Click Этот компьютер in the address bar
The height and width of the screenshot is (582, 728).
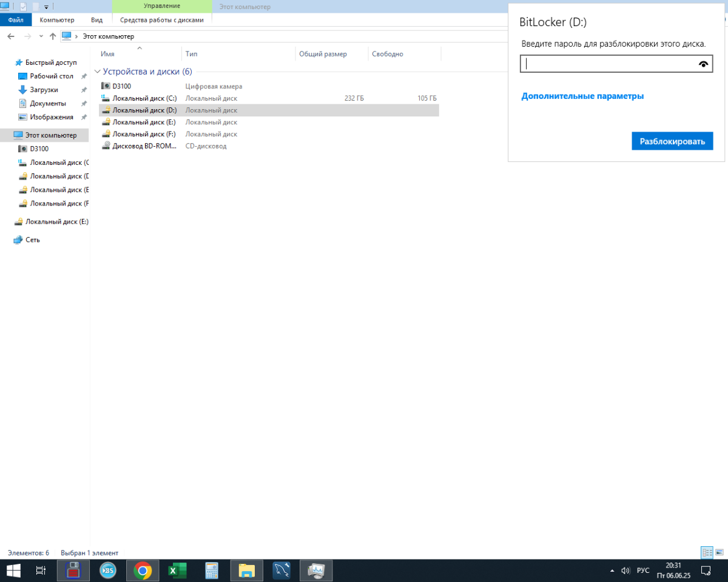(x=109, y=36)
